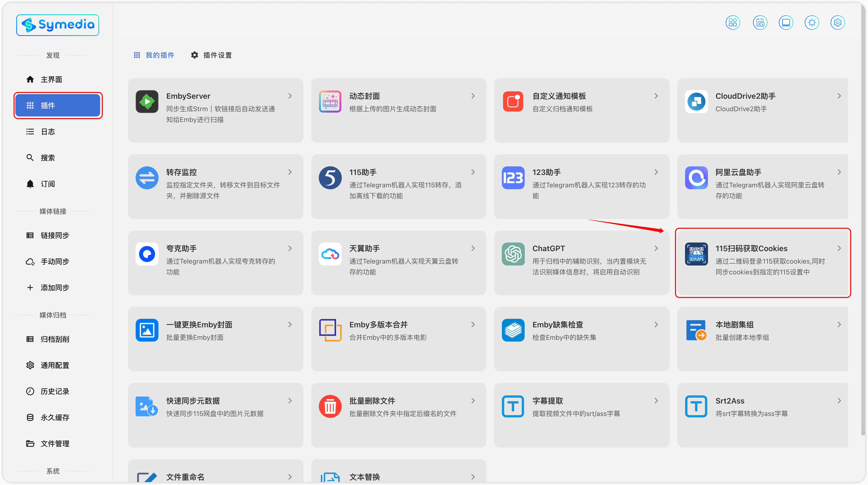The image size is (868, 485).
Task: Open the 批量删除文件 plugin title
Action: [x=372, y=401]
